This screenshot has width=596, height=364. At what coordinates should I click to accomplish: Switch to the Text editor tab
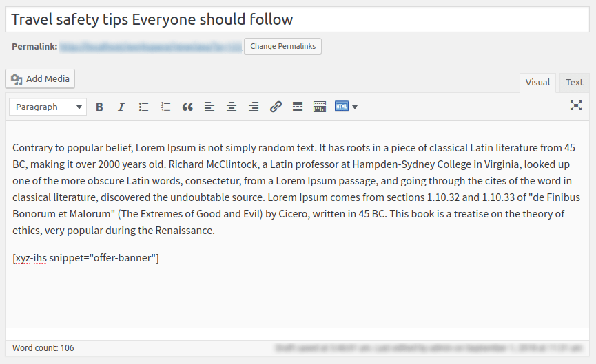click(574, 83)
